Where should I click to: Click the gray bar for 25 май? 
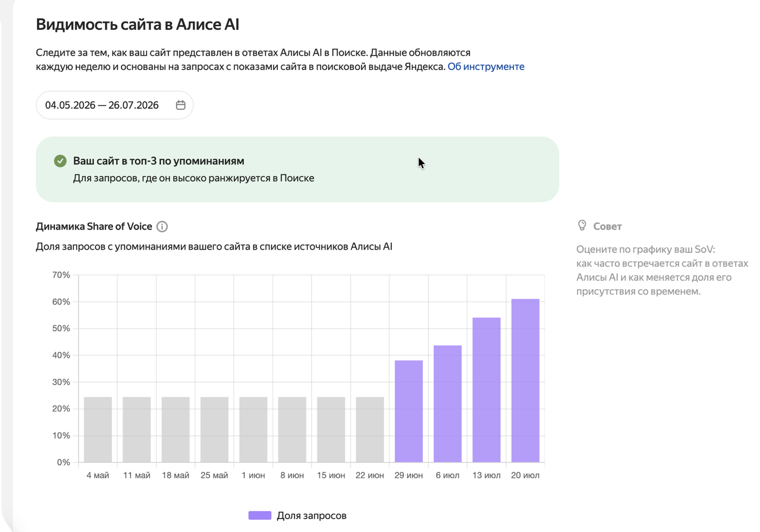pyautogui.click(x=214, y=430)
